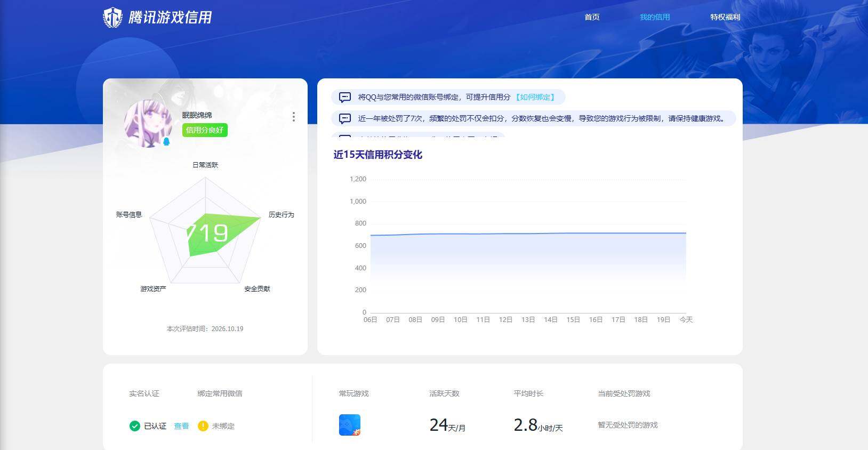The height and width of the screenshot is (450, 868).
Task: Open the three-dot profile options menu
Action: pyautogui.click(x=293, y=117)
